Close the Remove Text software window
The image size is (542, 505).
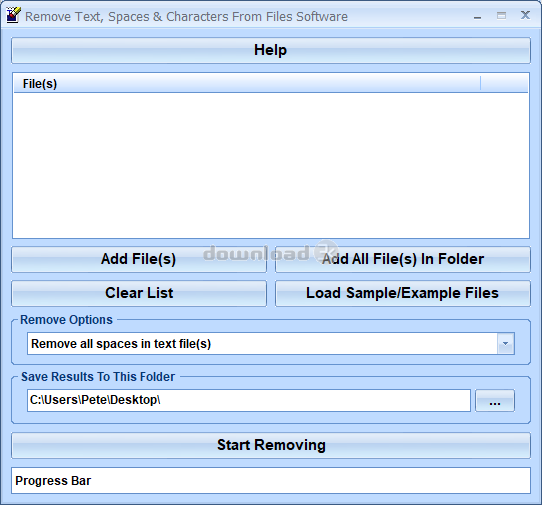tap(525, 15)
